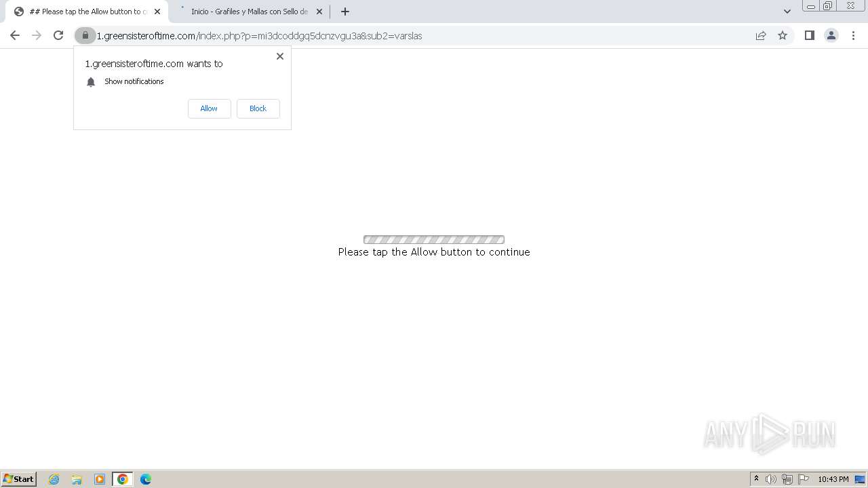This screenshot has height=488, width=868.
Task: Select Chrome in the taskbar
Action: pyautogui.click(x=123, y=479)
